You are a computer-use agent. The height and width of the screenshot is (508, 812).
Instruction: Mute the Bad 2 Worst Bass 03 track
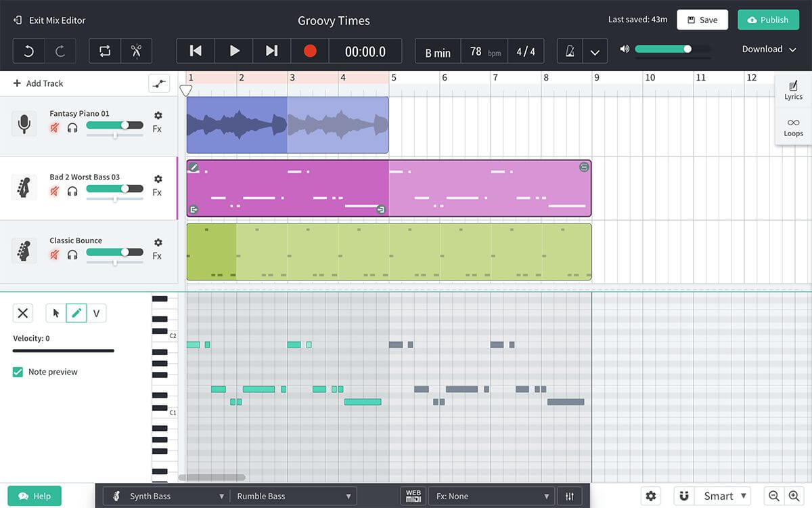(55, 191)
